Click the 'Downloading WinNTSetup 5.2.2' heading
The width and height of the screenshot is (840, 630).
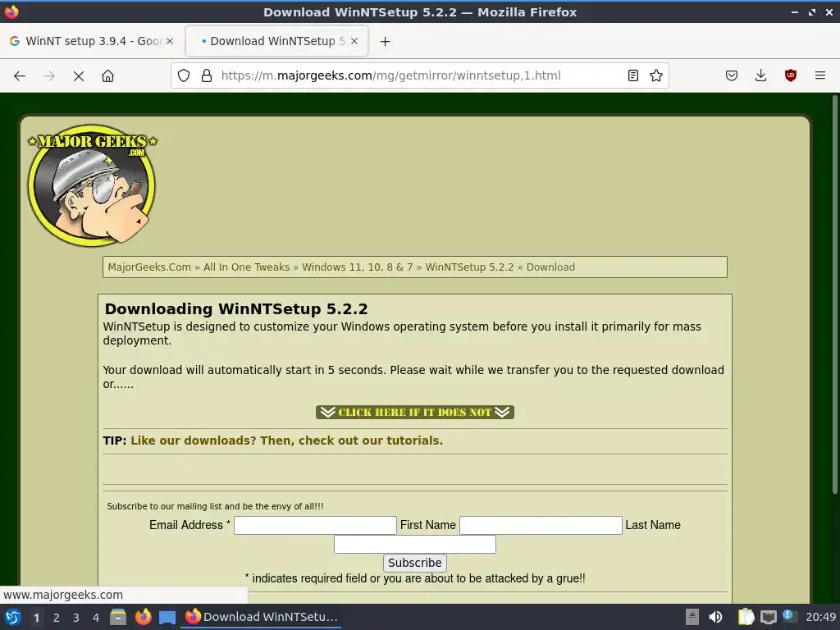[236, 309]
